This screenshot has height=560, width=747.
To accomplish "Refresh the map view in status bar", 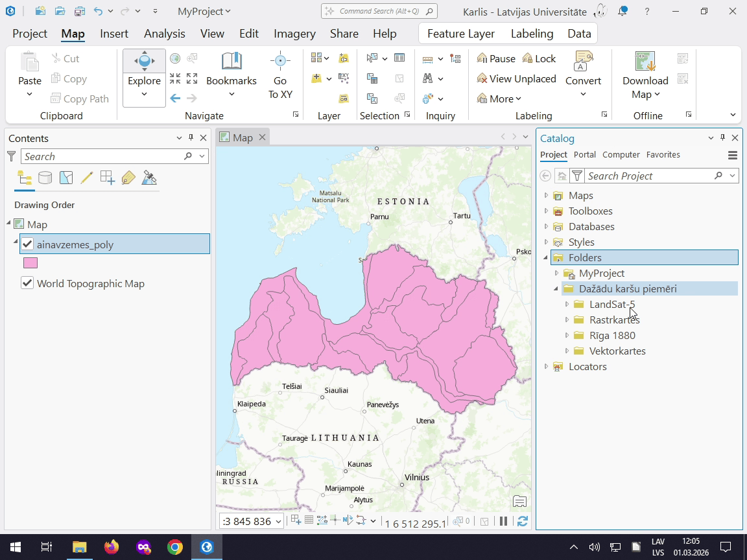I will pos(522,521).
